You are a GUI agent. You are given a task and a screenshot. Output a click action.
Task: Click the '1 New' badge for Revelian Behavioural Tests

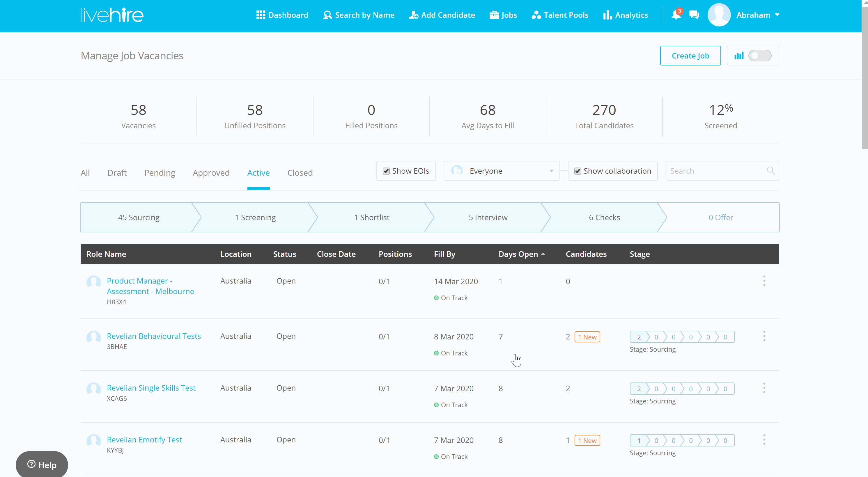587,337
